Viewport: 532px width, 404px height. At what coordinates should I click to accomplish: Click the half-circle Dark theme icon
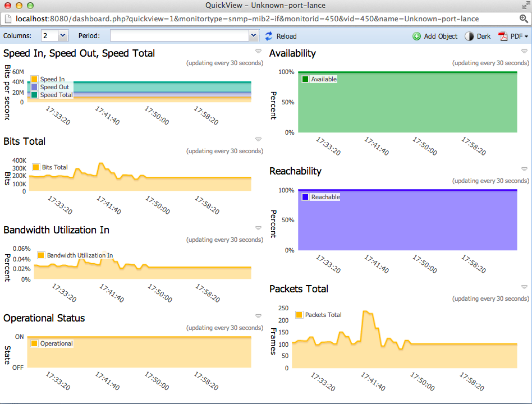click(469, 36)
